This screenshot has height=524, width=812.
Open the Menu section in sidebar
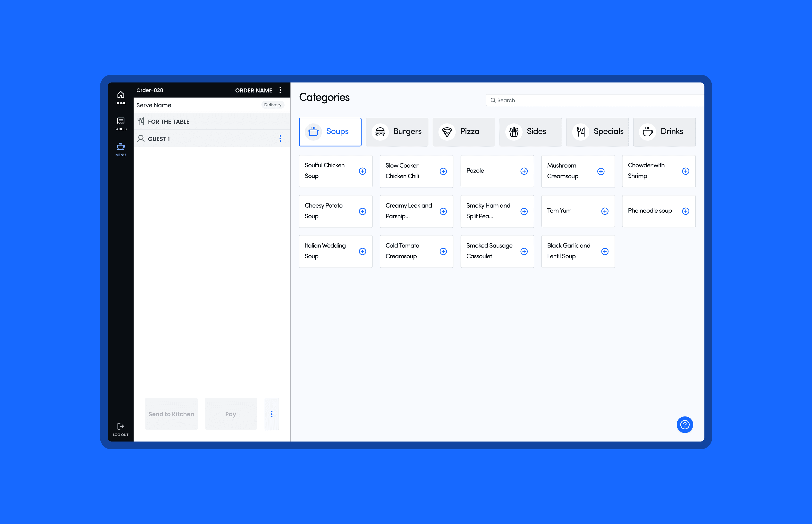pyautogui.click(x=121, y=150)
